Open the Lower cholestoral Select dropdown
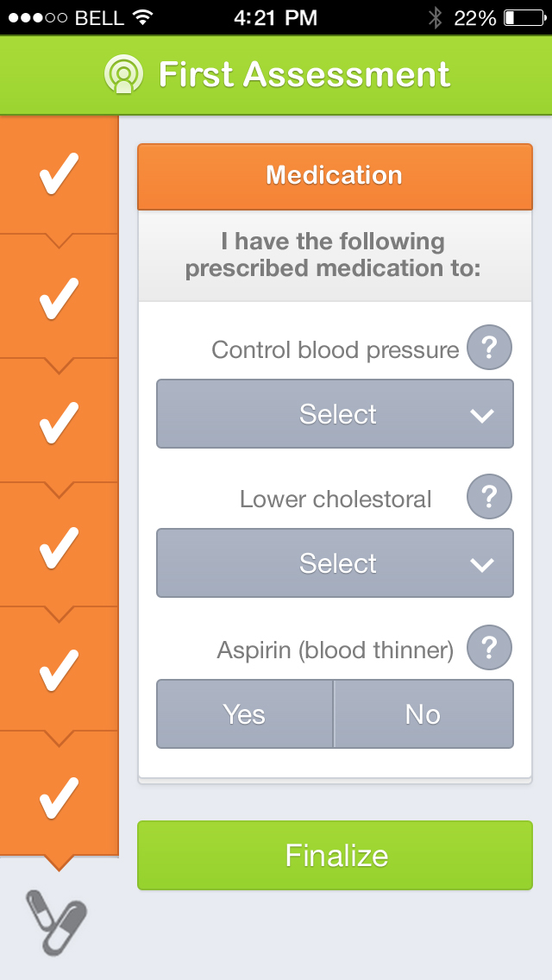Image resolution: width=552 pixels, height=980 pixels. [335, 563]
